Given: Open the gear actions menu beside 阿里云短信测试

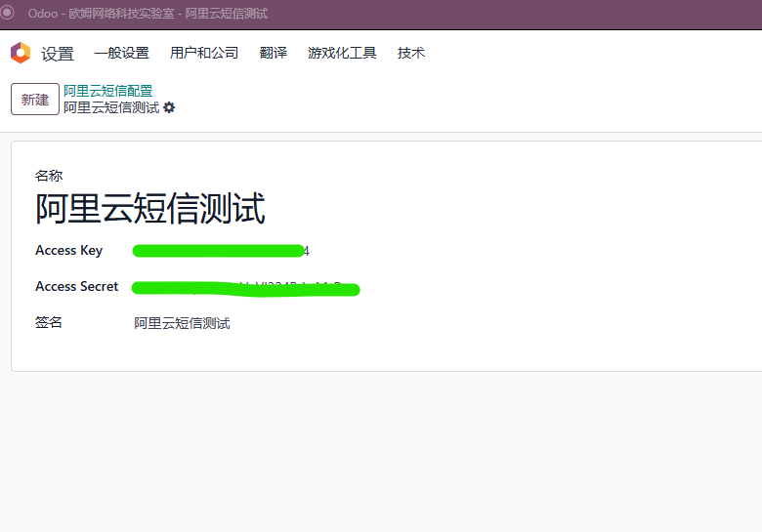Looking at the screenshot, I should pos(169,107).
